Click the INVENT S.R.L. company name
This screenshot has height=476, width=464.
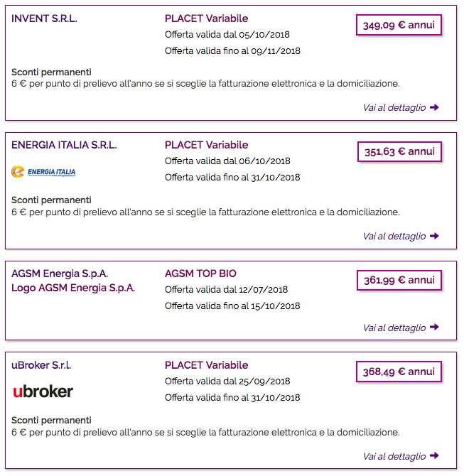44,18
